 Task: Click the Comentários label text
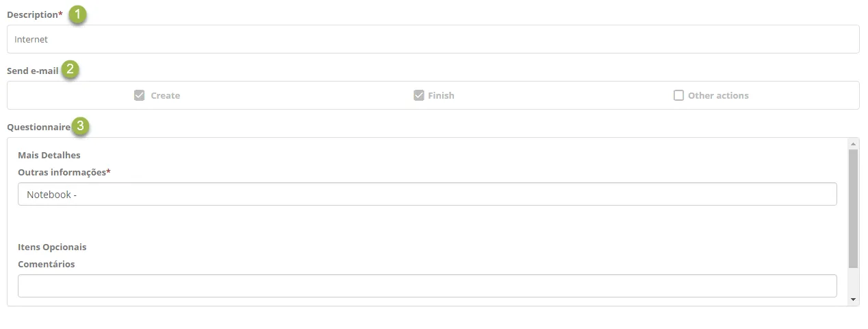(47, 264)
